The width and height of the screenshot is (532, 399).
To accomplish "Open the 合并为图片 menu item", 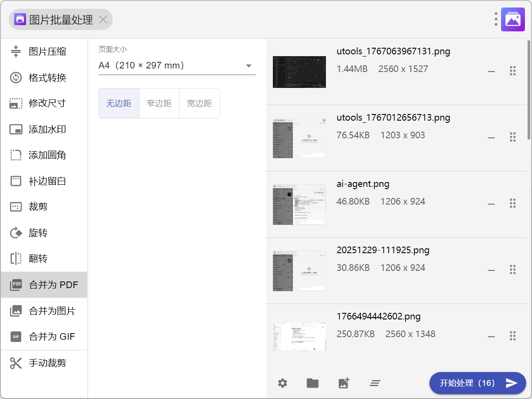I will pyautogui.click(x=44, y=311).
